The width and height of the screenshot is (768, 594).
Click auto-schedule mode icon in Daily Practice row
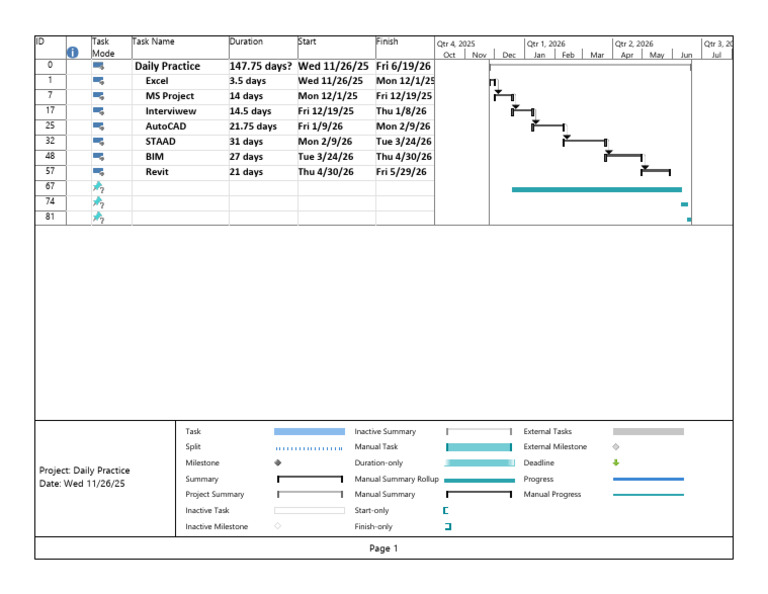[x=98, y=66]
